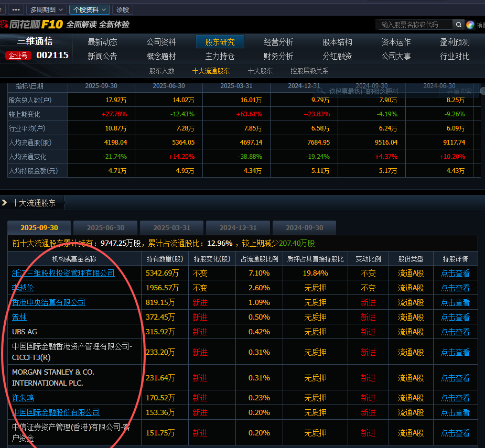Click 点击查看 for 曾林 row
The image size is (485, 448).
pyautogui.click(x=455, y=317)
